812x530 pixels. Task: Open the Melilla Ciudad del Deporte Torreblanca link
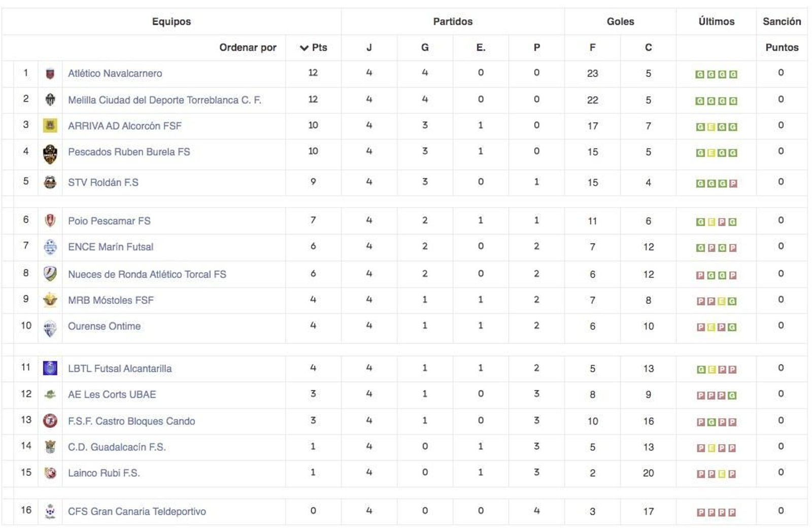click(x=164, y=100)
